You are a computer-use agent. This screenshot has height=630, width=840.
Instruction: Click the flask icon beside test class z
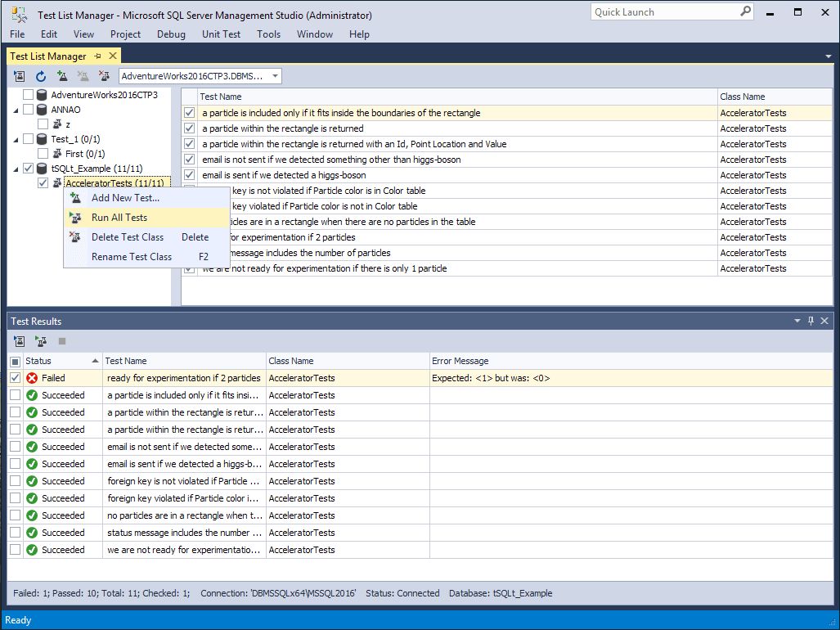point(57,124)
